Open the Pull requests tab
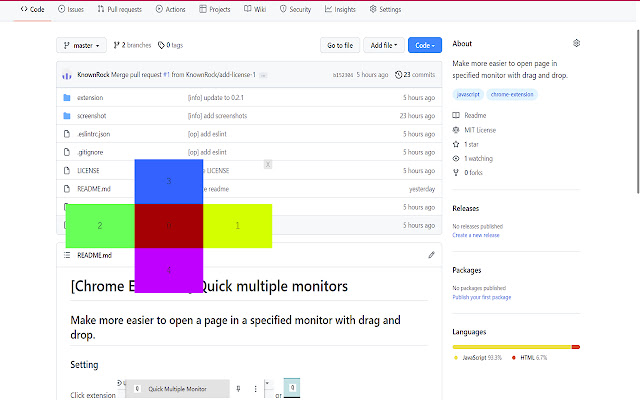The height and width of the screenshot is (400, 640). (120, 9)
